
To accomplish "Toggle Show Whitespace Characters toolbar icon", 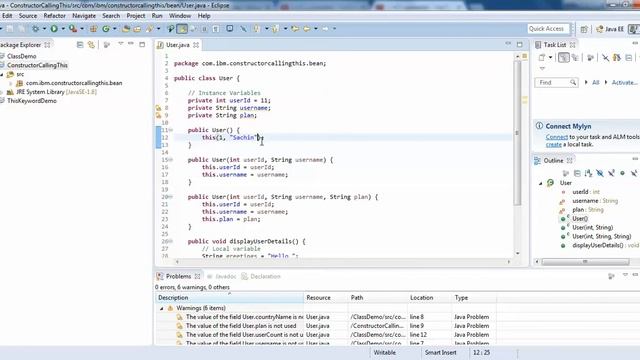I will point(216,29).
